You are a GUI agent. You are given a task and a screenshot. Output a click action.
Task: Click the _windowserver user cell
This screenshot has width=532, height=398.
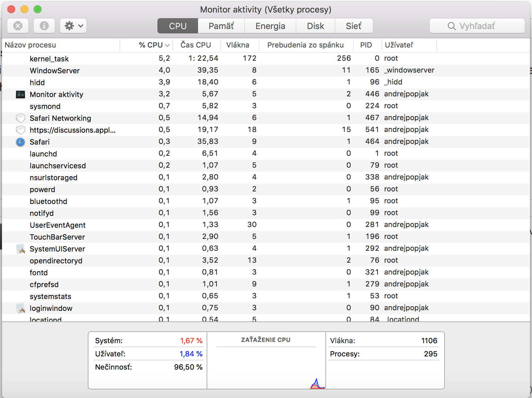tap(409, 70)
